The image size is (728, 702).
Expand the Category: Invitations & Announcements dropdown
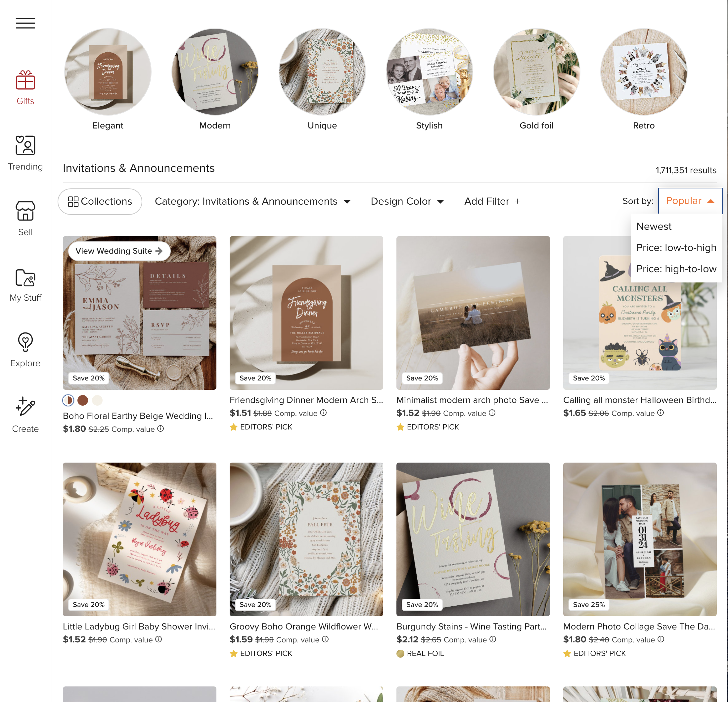coord(252,201)
